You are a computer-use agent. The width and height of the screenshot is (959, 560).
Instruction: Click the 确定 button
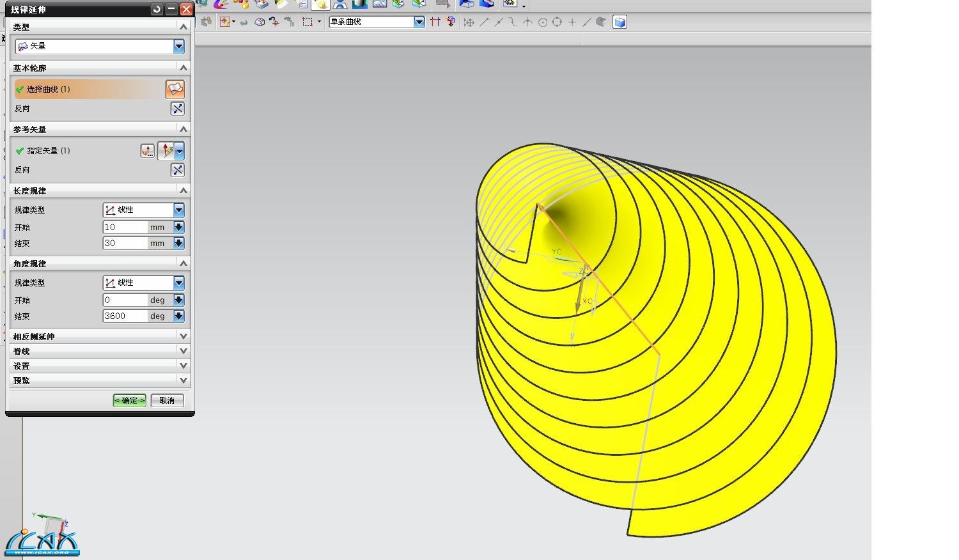coord(129,400)
